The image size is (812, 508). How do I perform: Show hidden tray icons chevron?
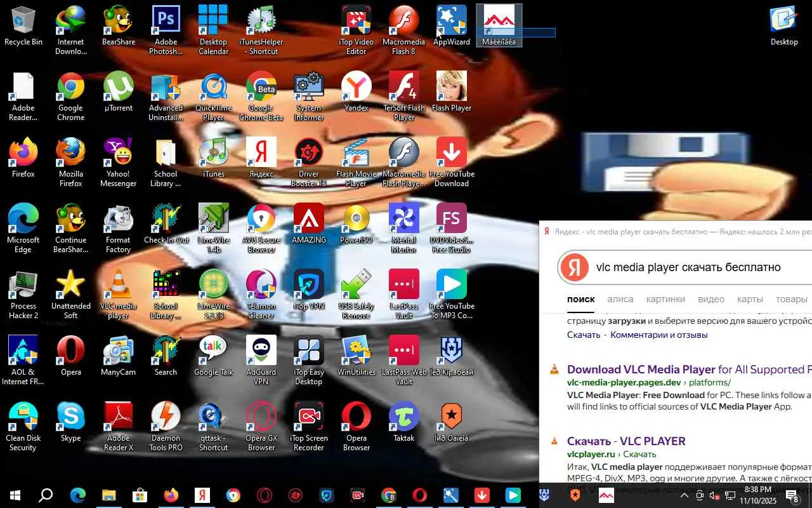tap(684, 495)
